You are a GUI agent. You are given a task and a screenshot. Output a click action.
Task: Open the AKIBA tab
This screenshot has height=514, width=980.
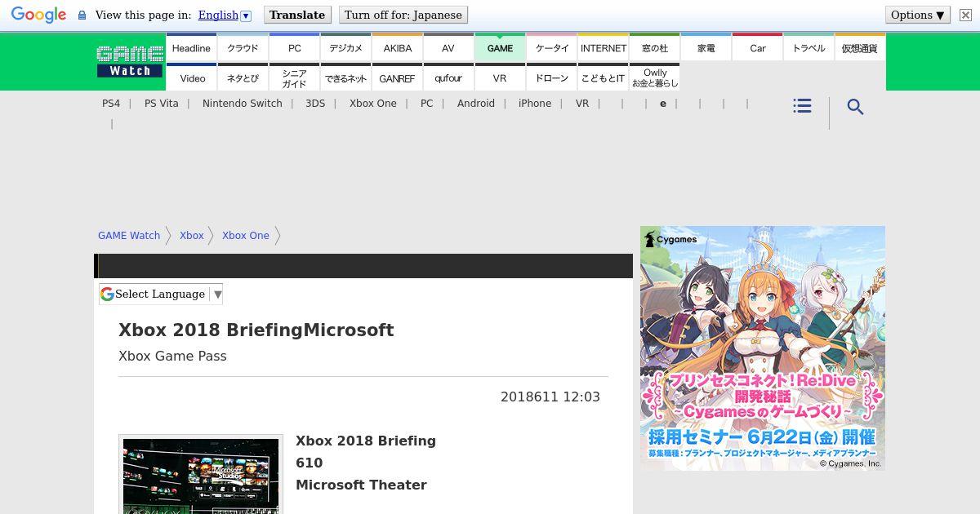(x=397, y=48)
